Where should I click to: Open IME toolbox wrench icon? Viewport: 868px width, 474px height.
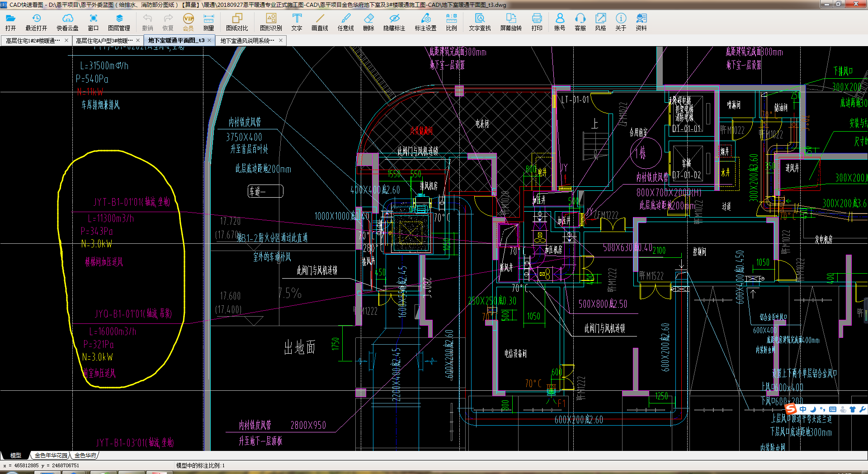[x=862, y=409]
